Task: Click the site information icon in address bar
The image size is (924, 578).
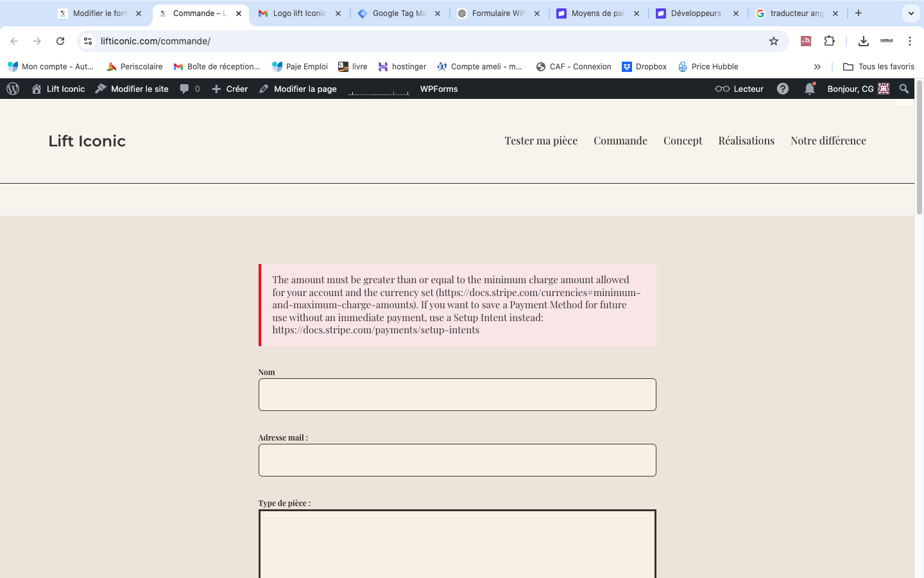Action: coord(88,41)
